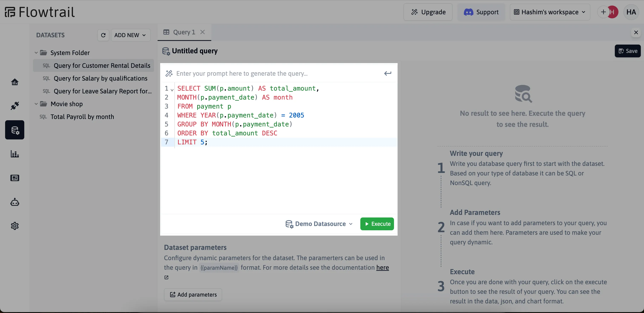Open the Datasources plug icon in sidebar

click(15, 106)
